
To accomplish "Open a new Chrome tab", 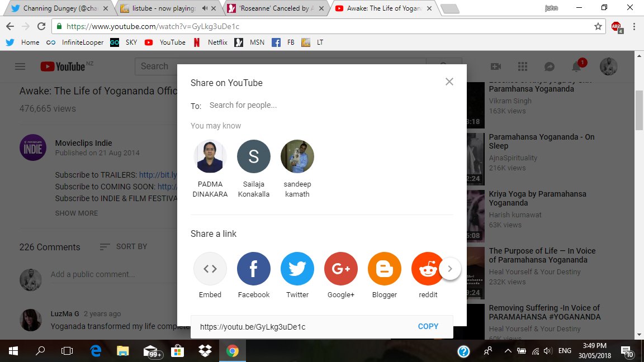I will (449, 8).
